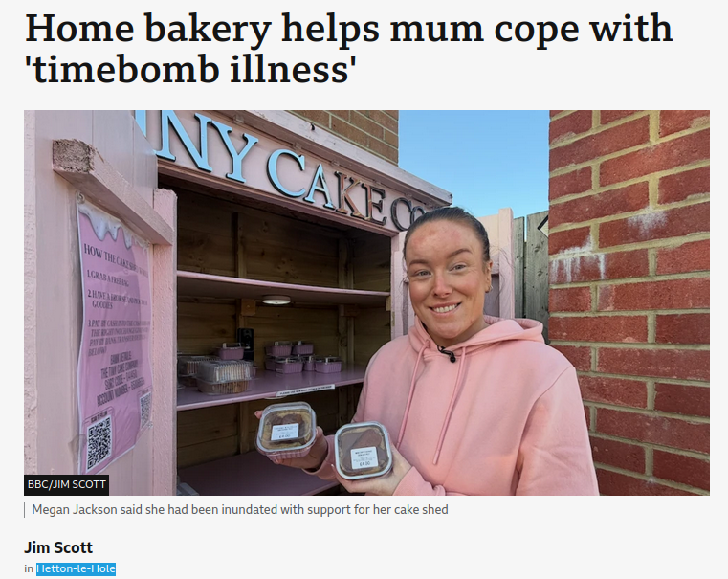Click the BBC/JIM SCOTT photo credit label
Viewport: 728px width, 579px height.
(66, 485)
